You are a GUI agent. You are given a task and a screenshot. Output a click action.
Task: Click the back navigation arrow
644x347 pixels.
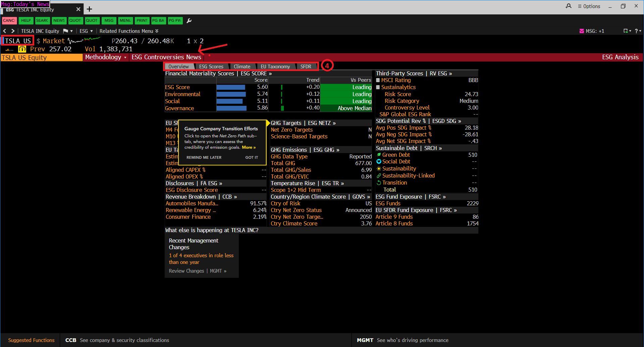[x=5, y=31]
